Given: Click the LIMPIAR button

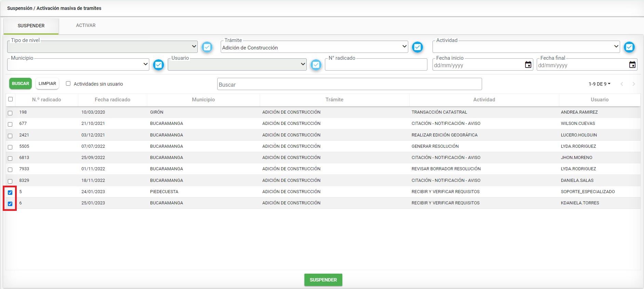Looking at the screenshot, I should point(47,84).
